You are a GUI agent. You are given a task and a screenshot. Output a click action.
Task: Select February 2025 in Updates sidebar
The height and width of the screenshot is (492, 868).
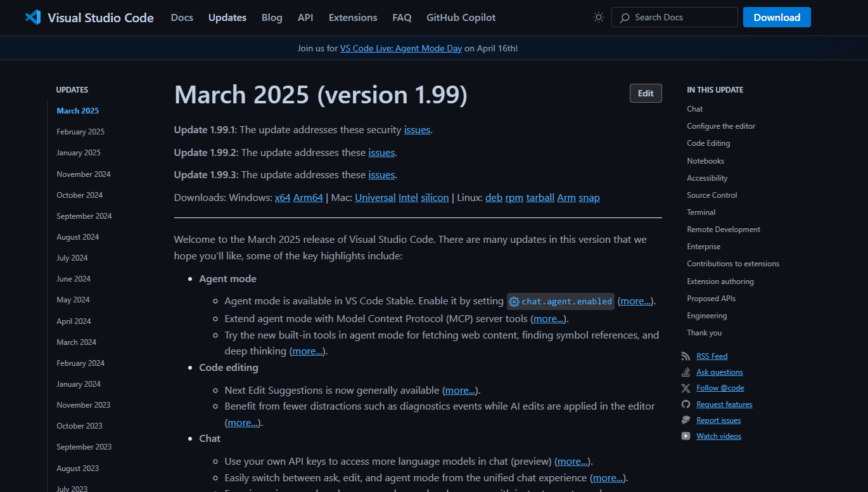point(80,132)
